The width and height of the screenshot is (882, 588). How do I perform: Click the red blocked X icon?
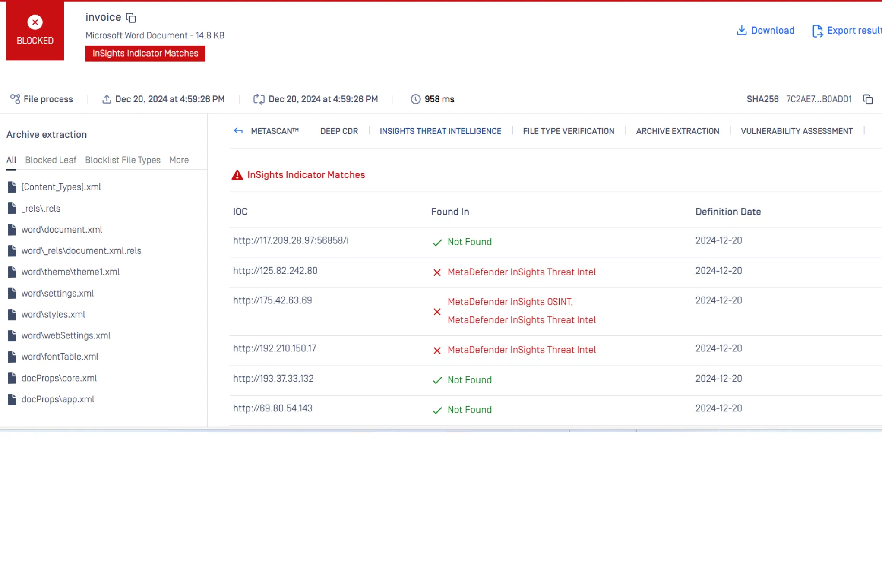tap(35, 22)
